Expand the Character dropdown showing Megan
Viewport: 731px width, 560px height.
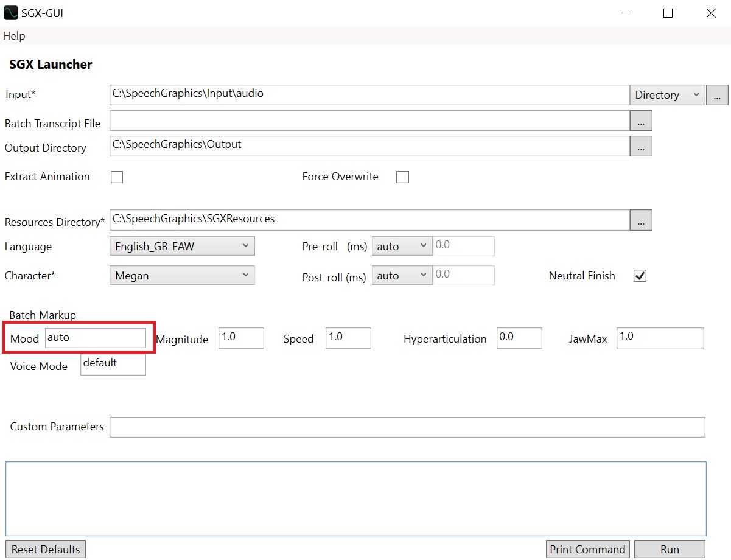coord(181,275)
